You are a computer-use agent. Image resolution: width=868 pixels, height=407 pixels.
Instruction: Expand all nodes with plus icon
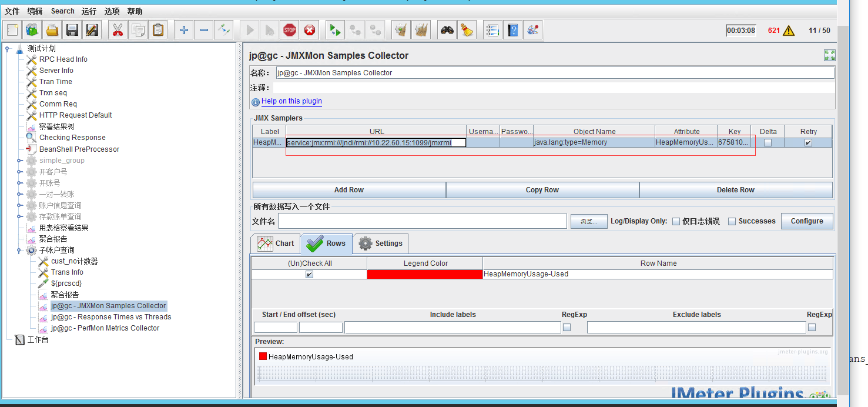point(184,30)
